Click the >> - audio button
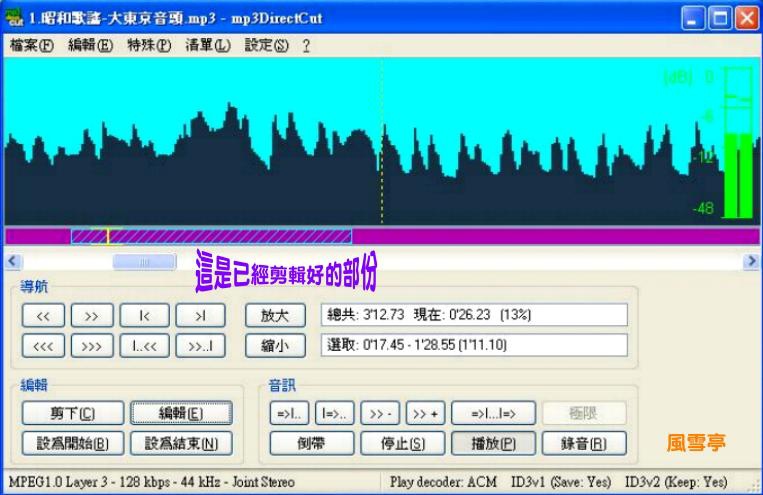Viewport: 763px width, 495px height. click(x=380, y=413)
